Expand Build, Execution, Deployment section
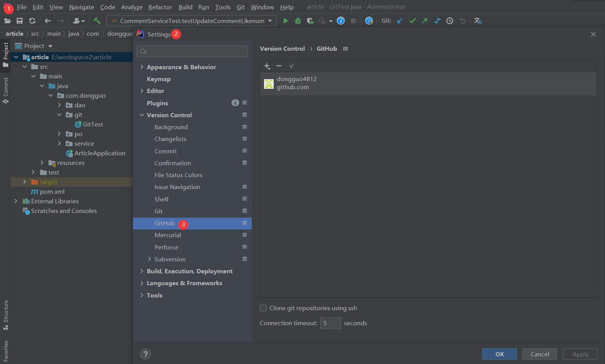Image resolution: width=605 pixels, height=364 pixels. 142,271
